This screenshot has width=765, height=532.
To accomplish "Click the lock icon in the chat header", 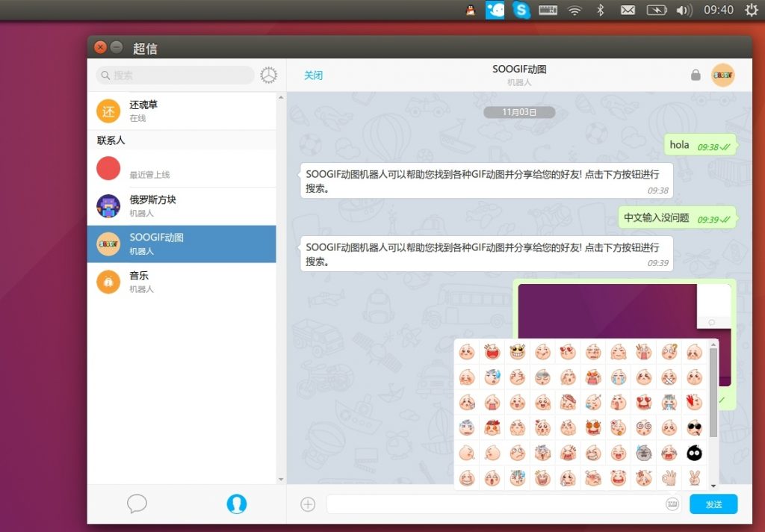I will point(696,75).
